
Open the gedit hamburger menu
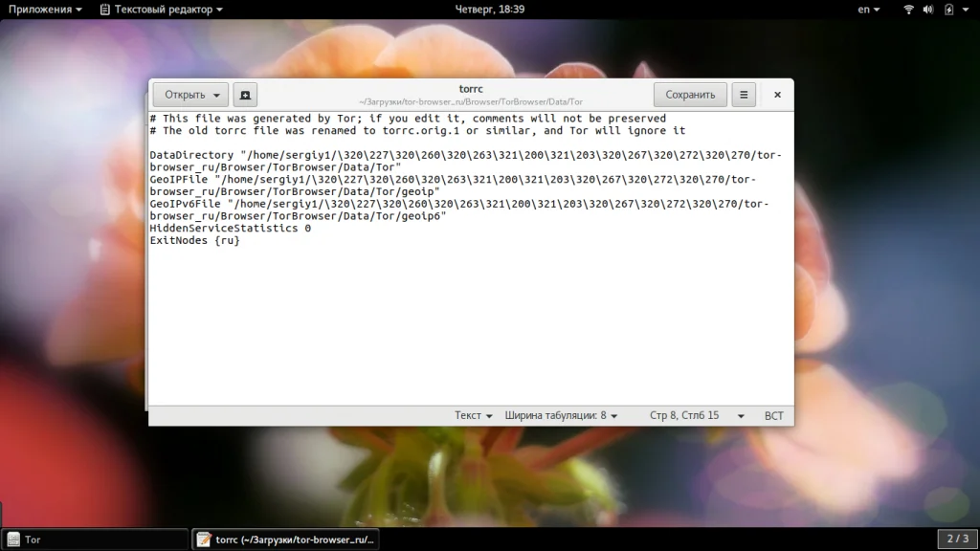(743, 95)
